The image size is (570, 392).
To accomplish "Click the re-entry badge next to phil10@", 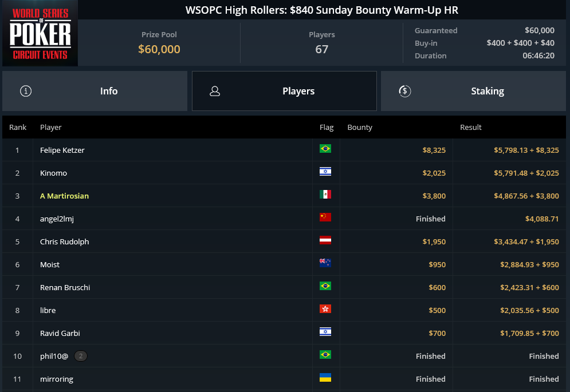I will pyautogui.click(x=81, y=356).
